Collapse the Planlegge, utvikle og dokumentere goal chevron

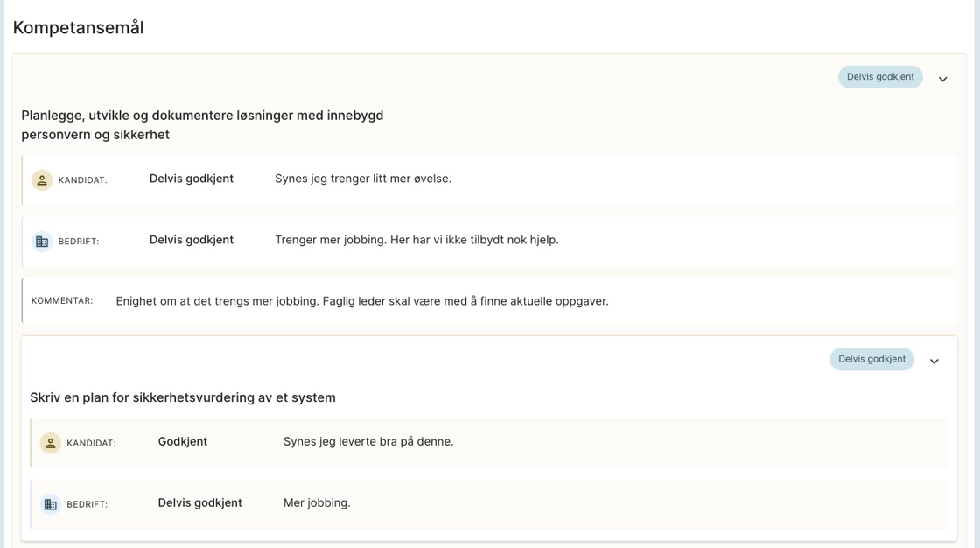click(x=942, y=79)
